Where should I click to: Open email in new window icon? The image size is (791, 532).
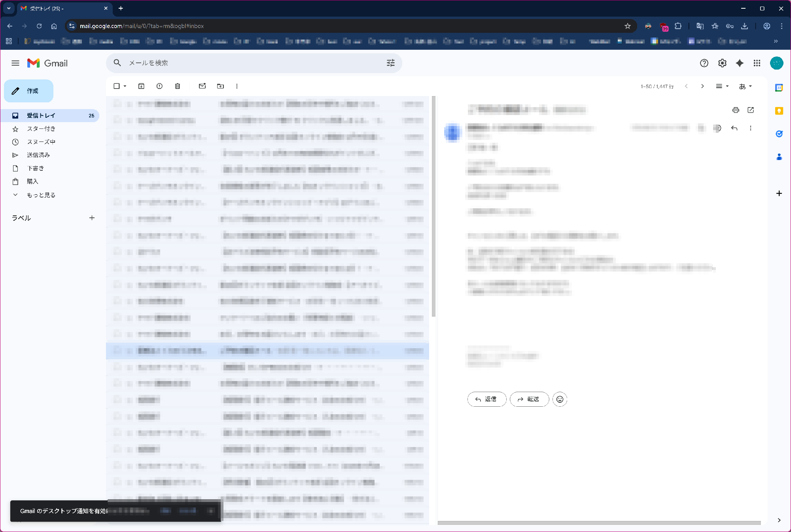751,110
